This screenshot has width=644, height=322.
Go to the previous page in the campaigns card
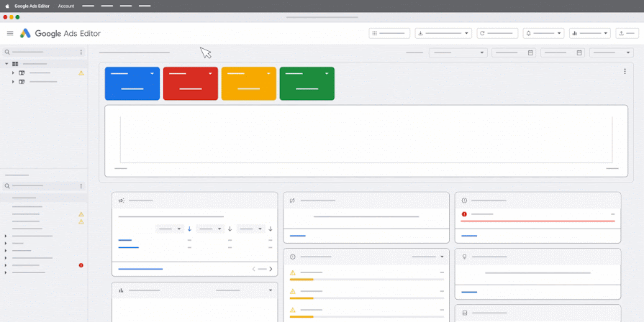pos(253,269)
